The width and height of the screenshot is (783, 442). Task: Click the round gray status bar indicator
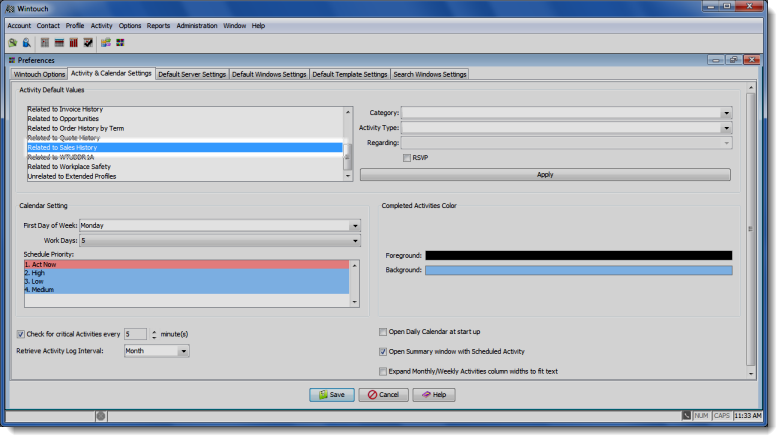point(101,416)
